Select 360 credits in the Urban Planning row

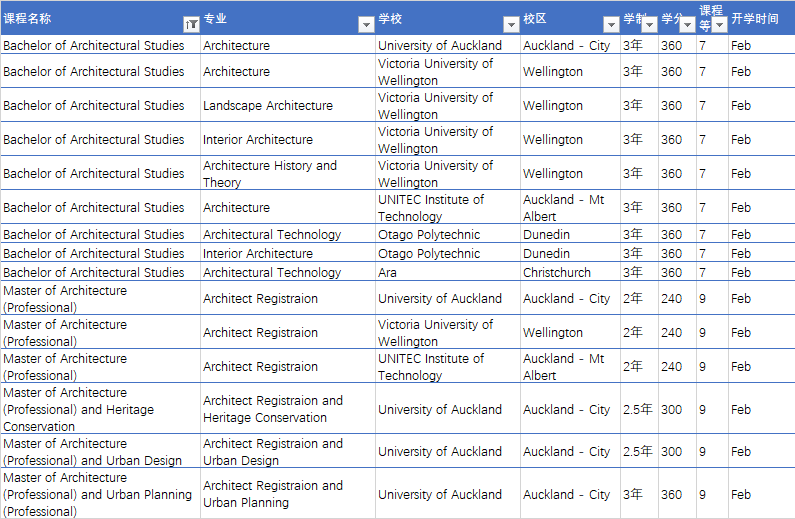[671, 495]
